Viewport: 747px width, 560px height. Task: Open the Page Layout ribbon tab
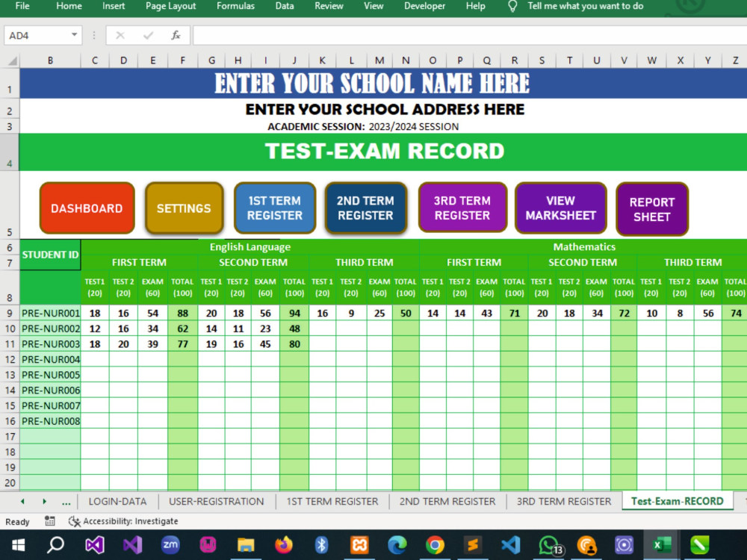pos(170,6)
